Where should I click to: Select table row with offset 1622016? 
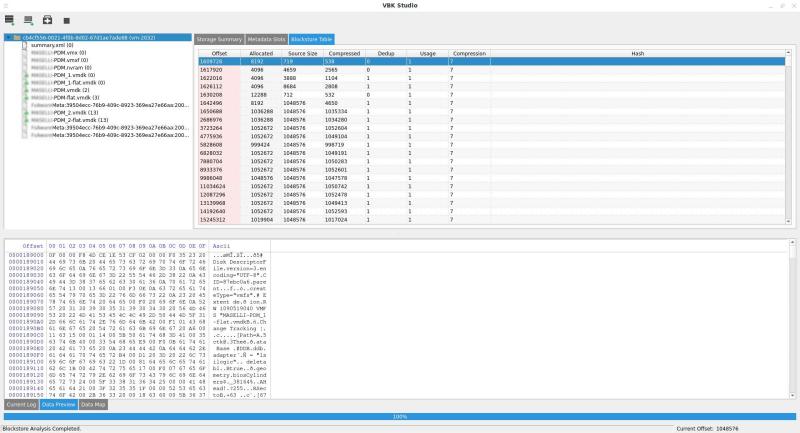pyautogui.click(x=491, y=78)
